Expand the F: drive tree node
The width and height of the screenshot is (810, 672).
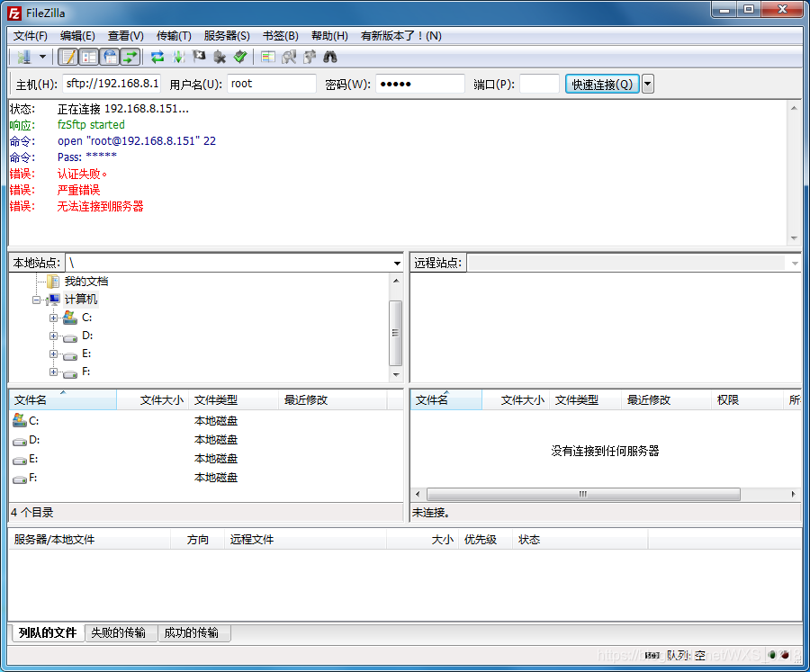tap(53, 372)
